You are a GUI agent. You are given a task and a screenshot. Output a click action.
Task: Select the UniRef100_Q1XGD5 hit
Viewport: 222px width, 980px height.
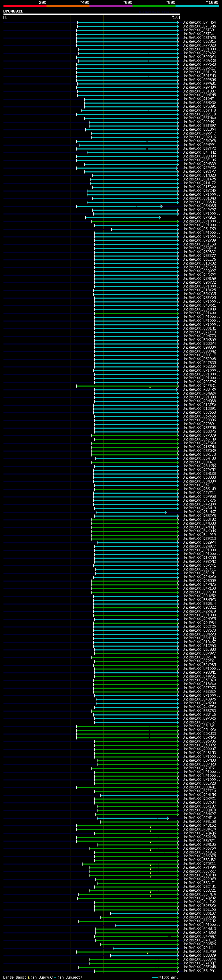pyautogui.click(x=199, y=558)
